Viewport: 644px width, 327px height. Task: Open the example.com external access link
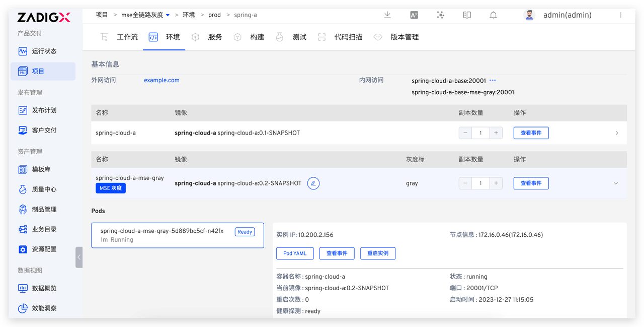pyautogui.click(x=162, y=80)
